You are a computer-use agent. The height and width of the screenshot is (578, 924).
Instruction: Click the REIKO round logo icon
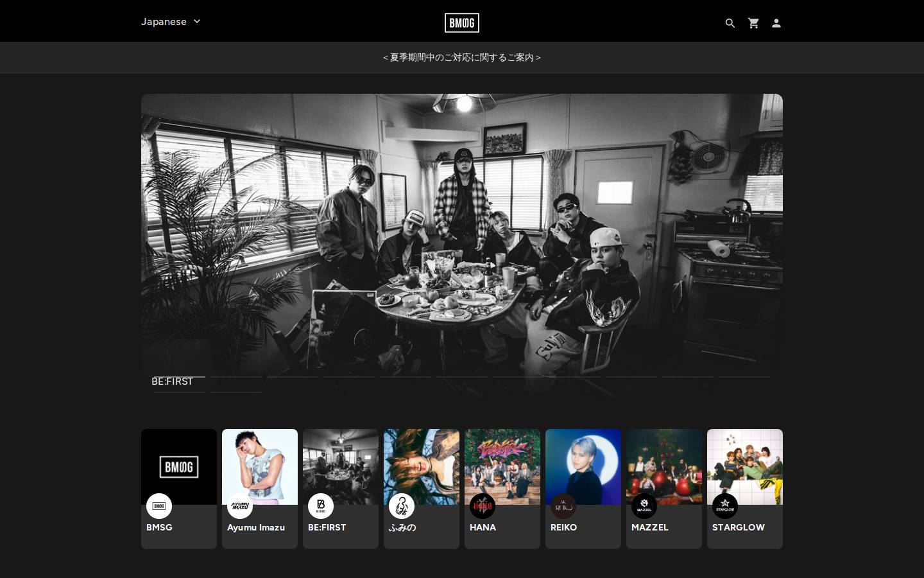point(563,506)
